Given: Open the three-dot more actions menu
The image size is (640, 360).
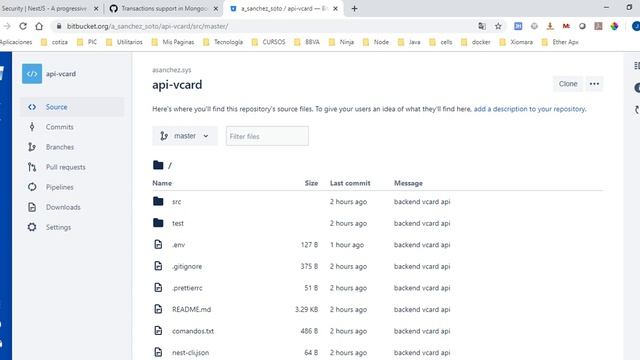Looking at the screenshot, I should point(594,84).
